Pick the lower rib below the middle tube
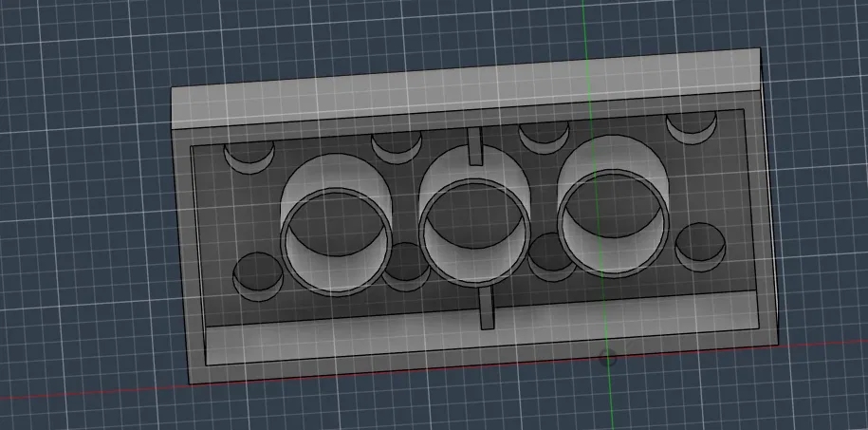Screen dimensions: 868x430 point(486,308)
